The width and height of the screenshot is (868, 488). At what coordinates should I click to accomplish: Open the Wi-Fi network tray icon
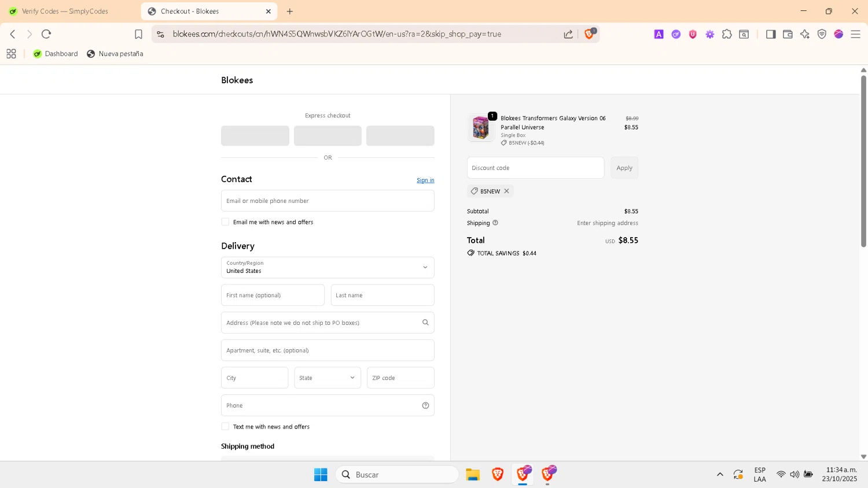781,475
